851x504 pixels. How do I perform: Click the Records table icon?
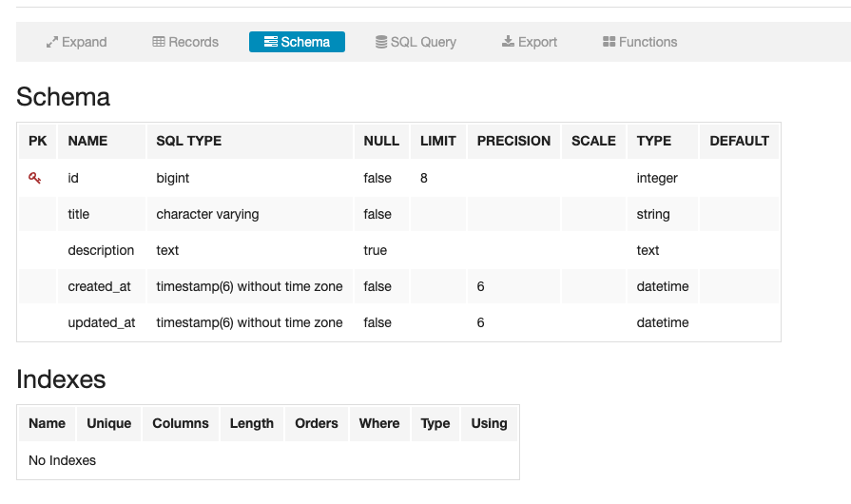coord(159,42)
